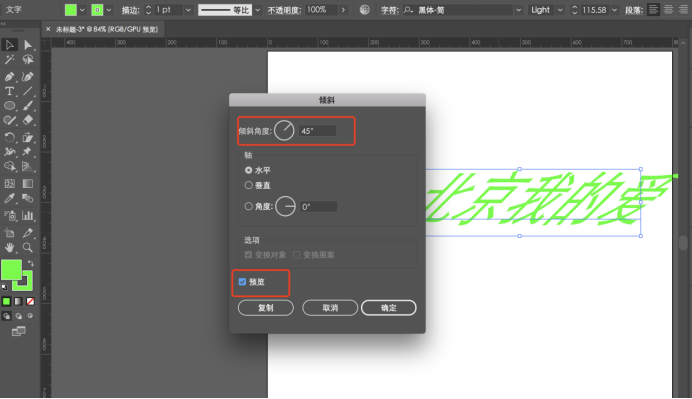Choose the 角度 angle axis radio
The height and width of the screenshot is (399, 692).
[x=248, y=206]
